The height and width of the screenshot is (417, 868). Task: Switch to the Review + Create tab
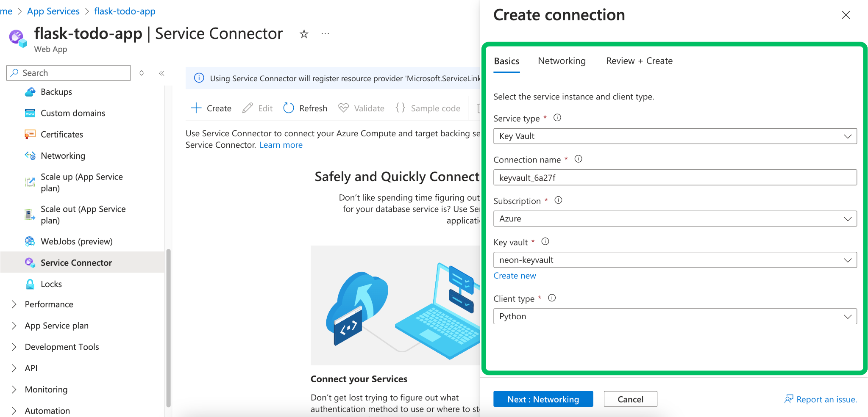pos(639,61)
